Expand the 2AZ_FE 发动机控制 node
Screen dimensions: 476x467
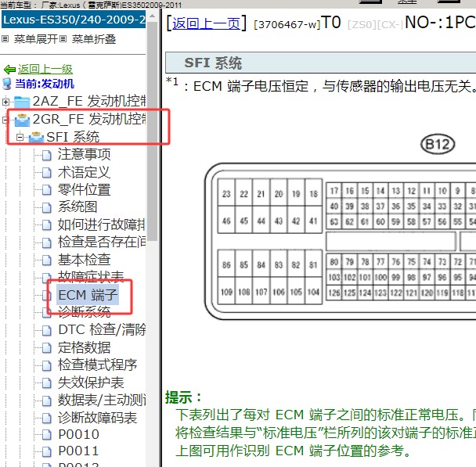[5, 102]
